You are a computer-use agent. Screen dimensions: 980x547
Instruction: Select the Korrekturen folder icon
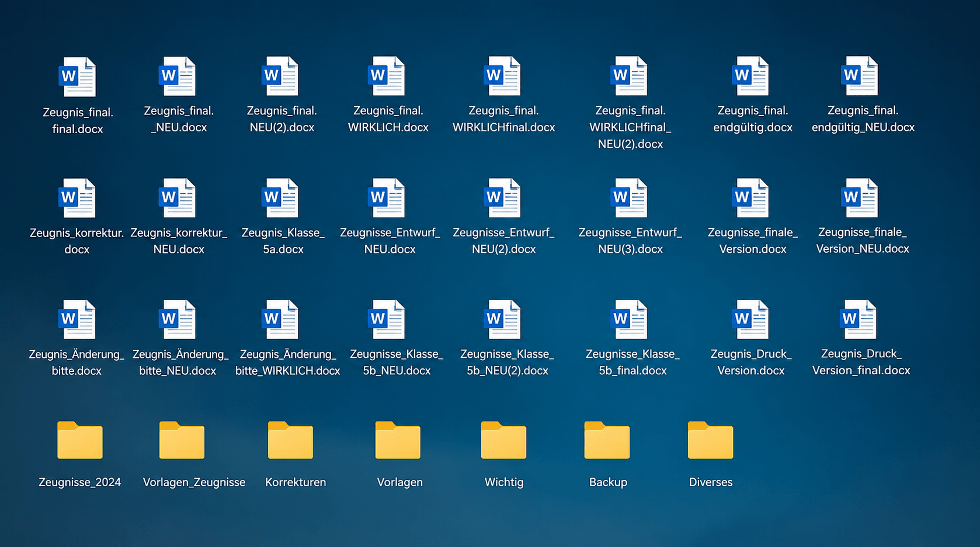[x=290, y=440]
